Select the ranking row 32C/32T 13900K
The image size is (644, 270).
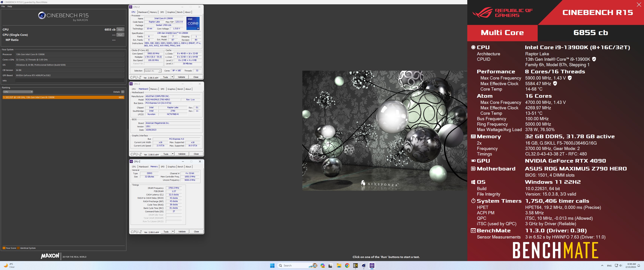click(x=63, y=97)
